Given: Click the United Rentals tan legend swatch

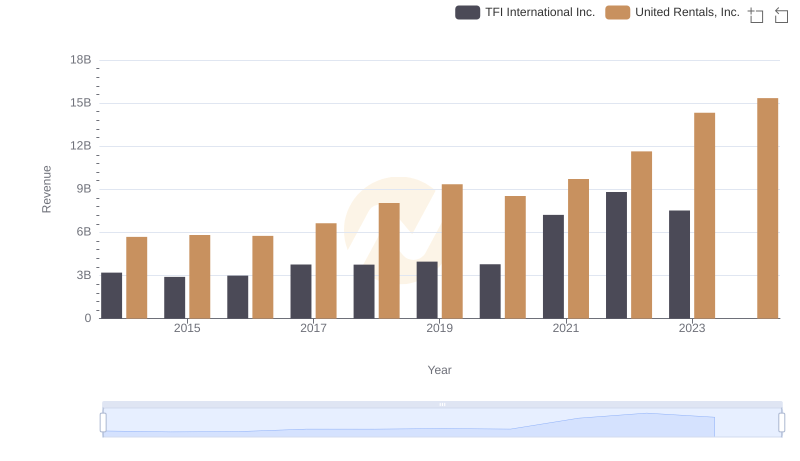Looking at the screenshot, I should click(x=617, y=12).
